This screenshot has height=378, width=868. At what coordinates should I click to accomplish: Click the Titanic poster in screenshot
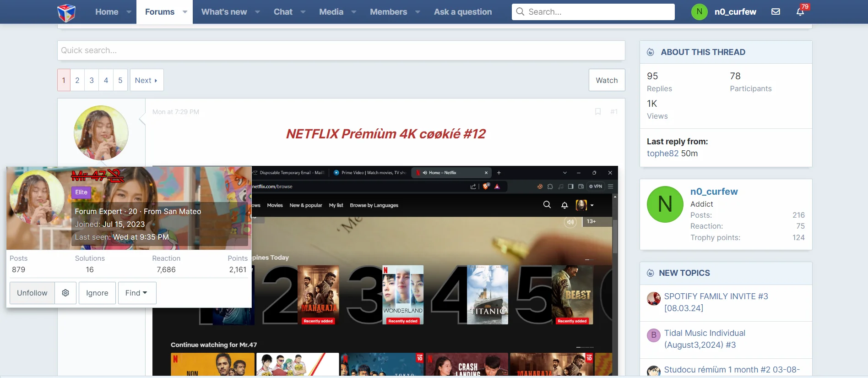click(x=488, y=295)
